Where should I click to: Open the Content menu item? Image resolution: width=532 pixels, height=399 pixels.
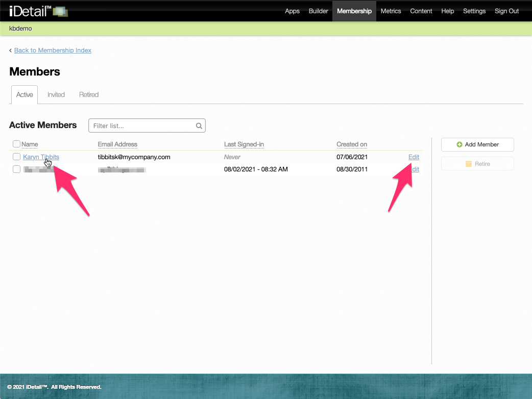click(421, 11)
